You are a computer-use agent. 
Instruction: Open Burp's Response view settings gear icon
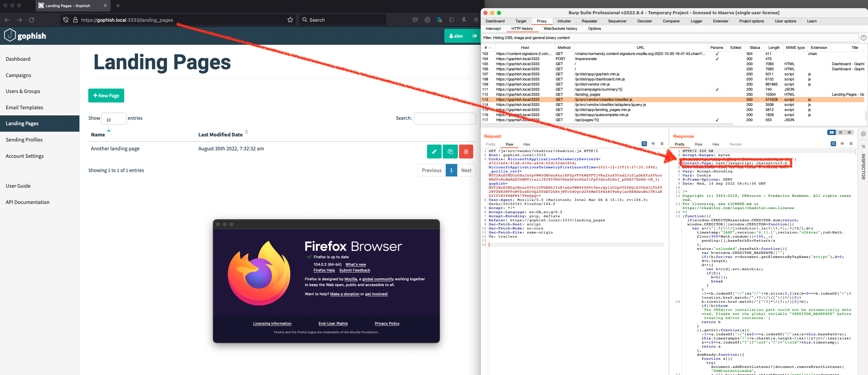pos(864,134)
